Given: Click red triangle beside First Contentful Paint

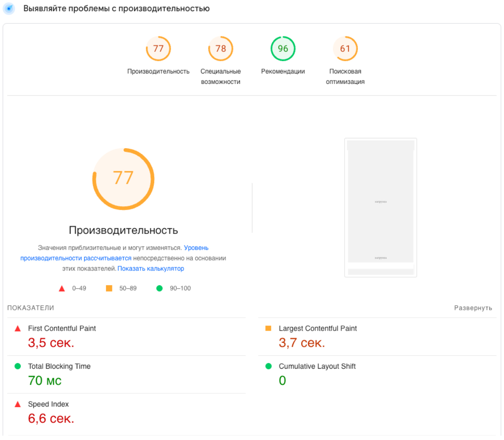Looking at the screenshot, I should click(x=18, y=328).
